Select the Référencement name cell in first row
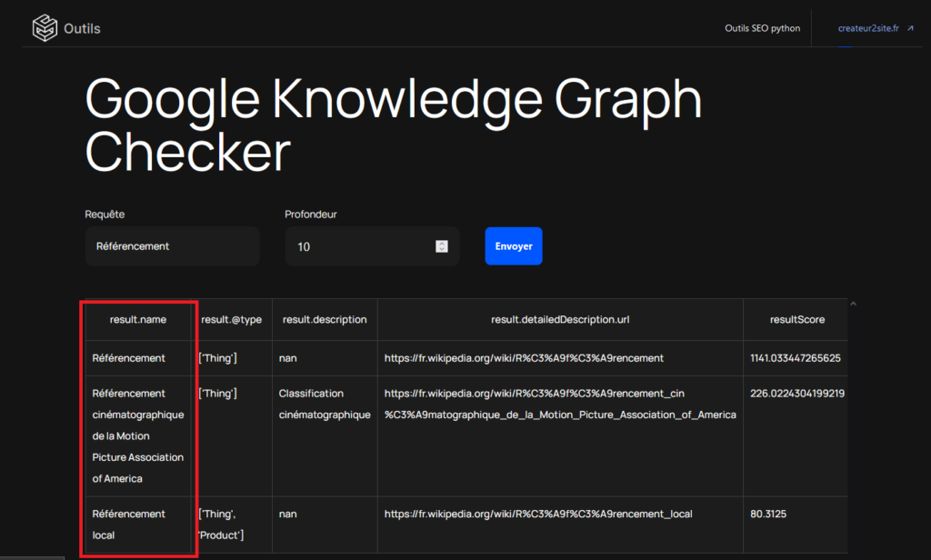The height and width of the screenshot is (560, 931). coord(138,358)
